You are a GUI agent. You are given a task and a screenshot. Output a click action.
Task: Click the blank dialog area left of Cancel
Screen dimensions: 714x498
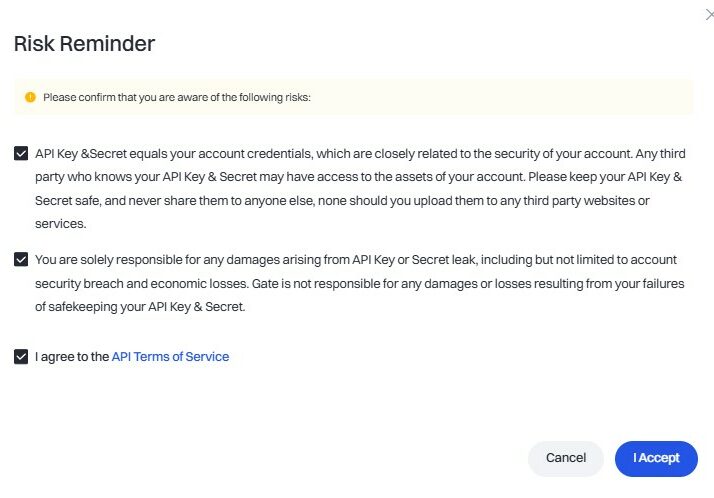click(273, 458)
